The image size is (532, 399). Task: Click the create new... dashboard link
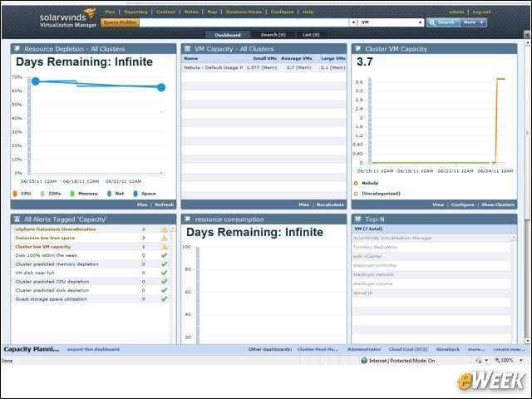pos(509,349)
